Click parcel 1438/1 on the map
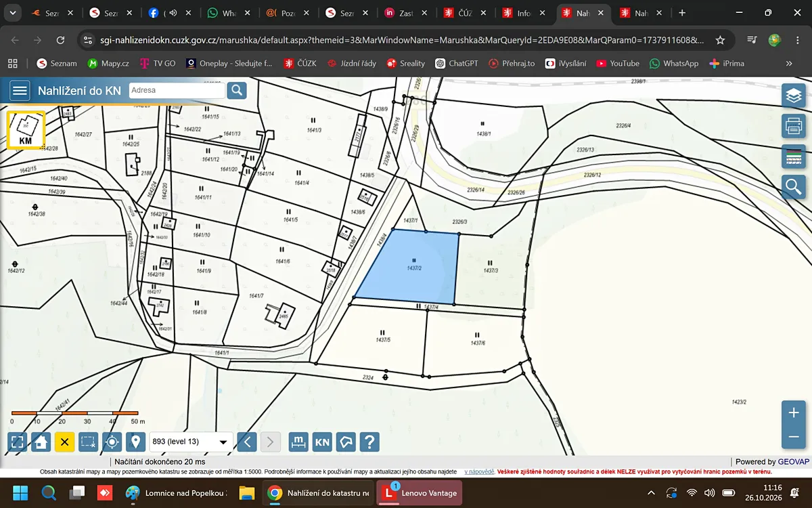 [x=483, y=134]
